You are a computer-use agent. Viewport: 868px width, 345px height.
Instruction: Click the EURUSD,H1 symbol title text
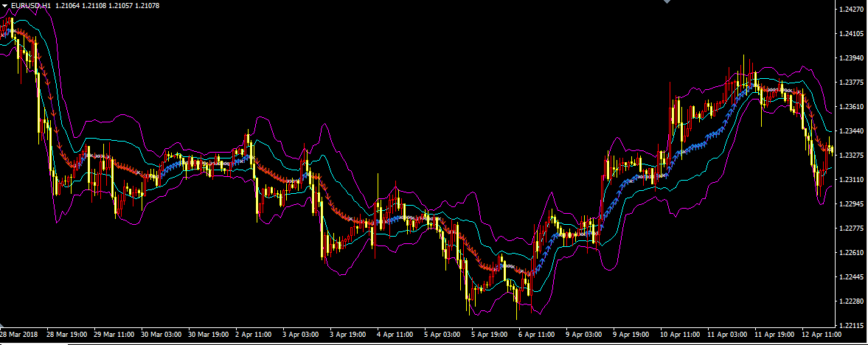[32, 7]
